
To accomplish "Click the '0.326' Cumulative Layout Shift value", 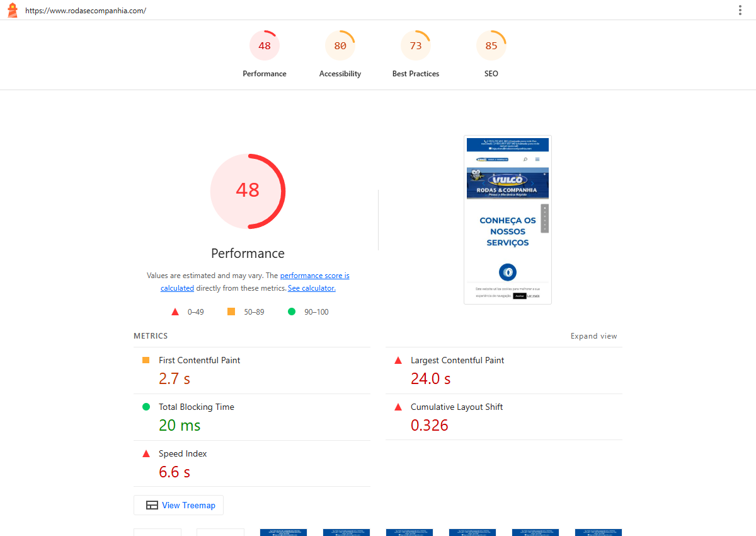I will pyautogui.click(x=430, y=425).
